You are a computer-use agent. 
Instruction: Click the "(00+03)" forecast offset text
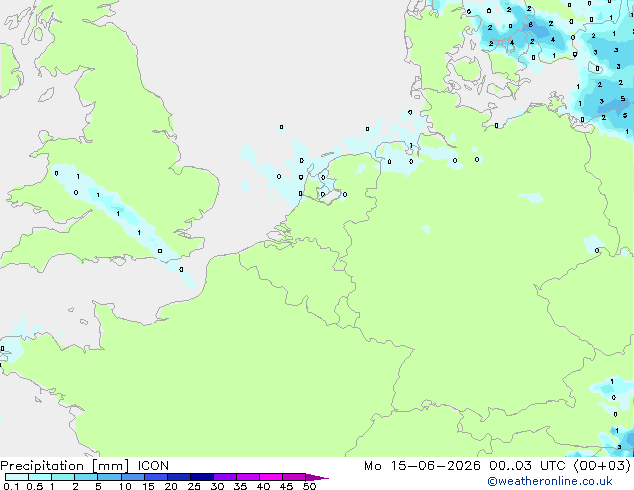(602, 466)
